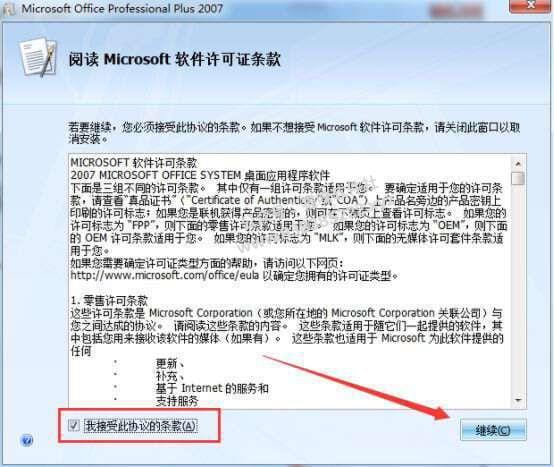554x467 pixels.
Task: Click the 1. 零售许可条款 section heading
Action: click(109, 301)
